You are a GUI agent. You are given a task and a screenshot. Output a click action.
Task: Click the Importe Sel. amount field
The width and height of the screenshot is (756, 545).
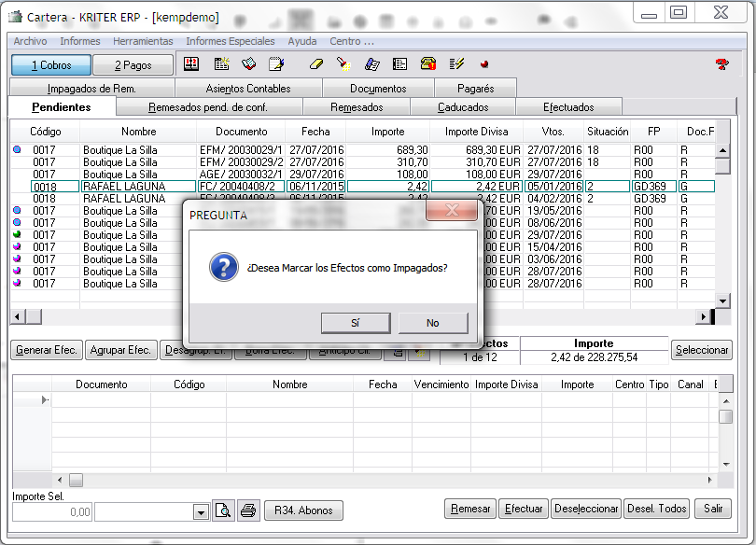[52, 511]
